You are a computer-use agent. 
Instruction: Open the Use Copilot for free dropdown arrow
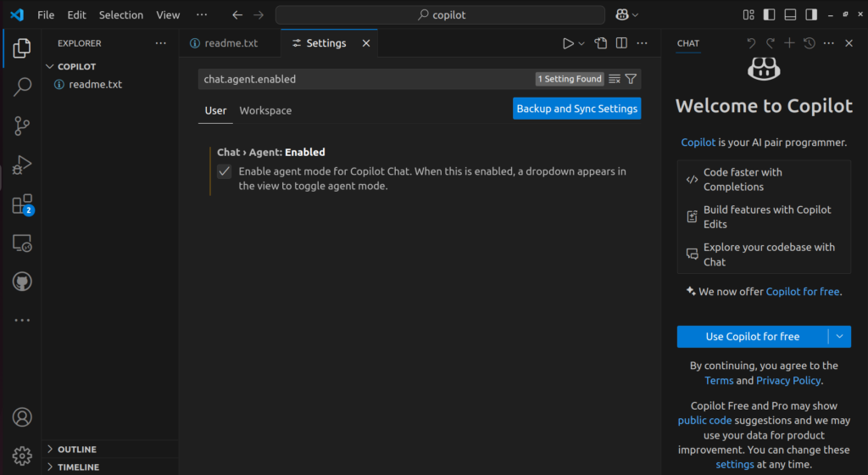840,337
